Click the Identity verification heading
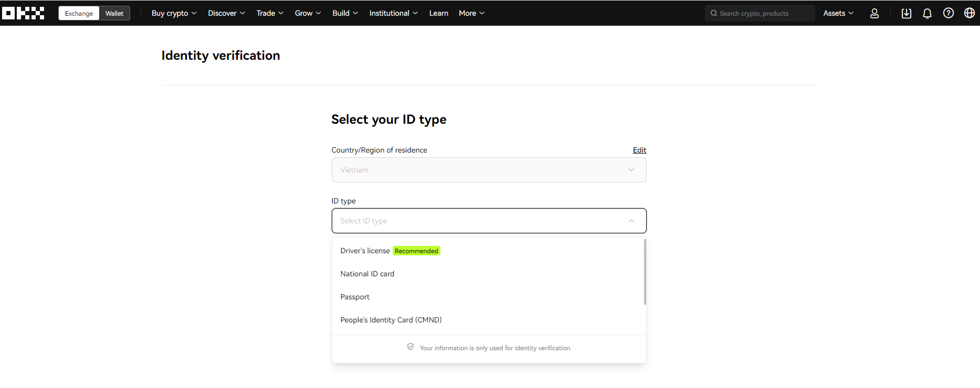 pos(220,56)
